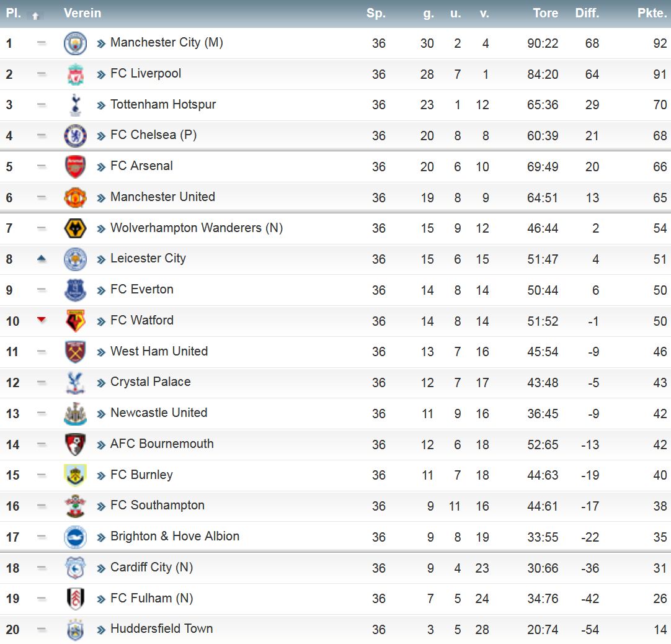The width and height of the screenshot is (671, 644).
Task: Click the FC Watford crest icon
Action: [75, 321]
